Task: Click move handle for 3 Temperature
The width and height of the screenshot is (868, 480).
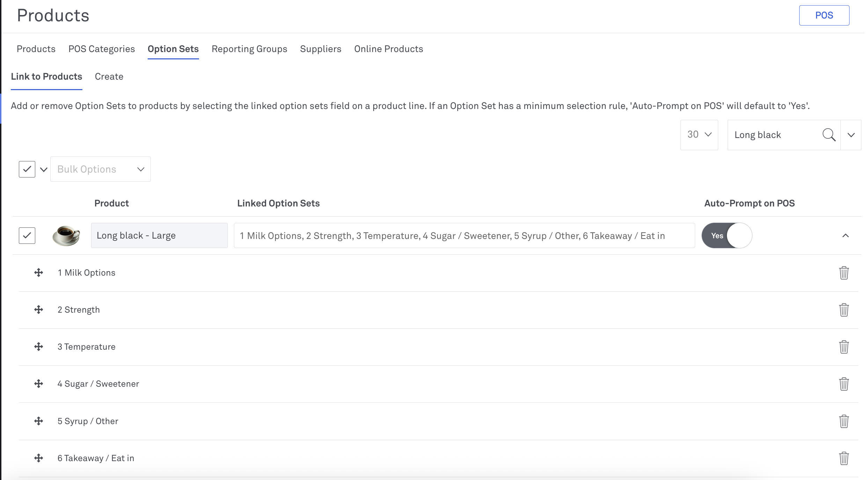Action: click(39, 347)
